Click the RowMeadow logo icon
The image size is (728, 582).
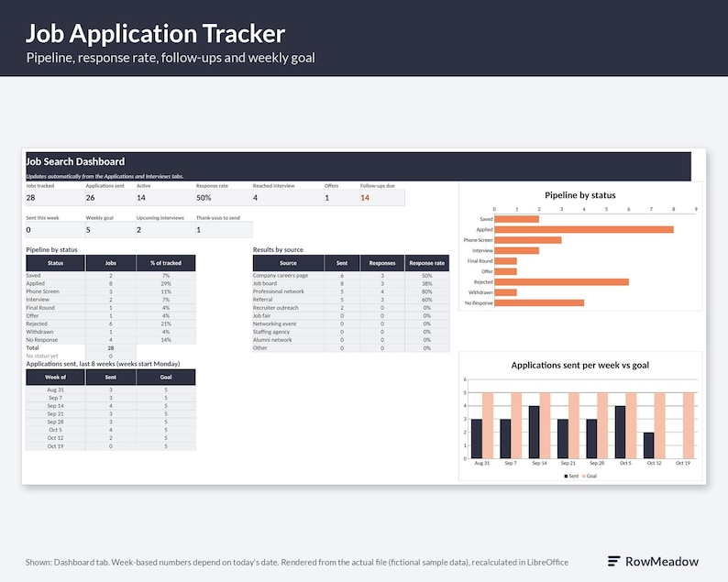(613, 561)
